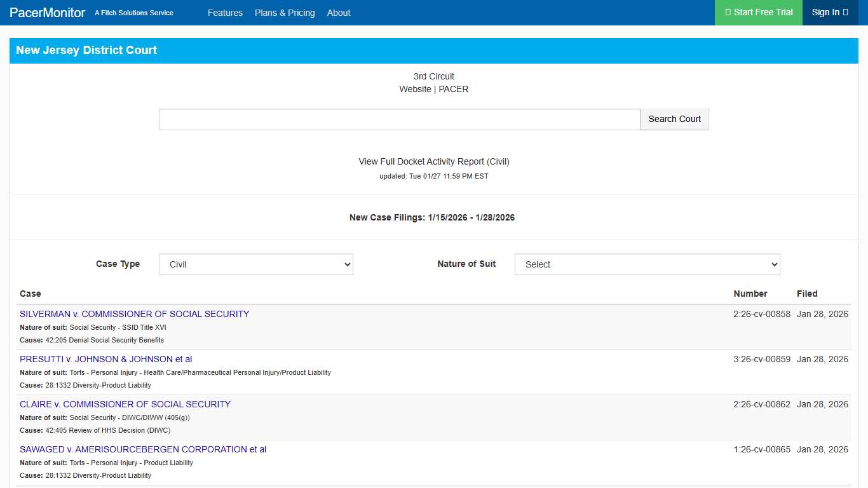The image size is (868, 488).
Task: Expand the Nature of Suit dropdown
Action: [647, 264]
